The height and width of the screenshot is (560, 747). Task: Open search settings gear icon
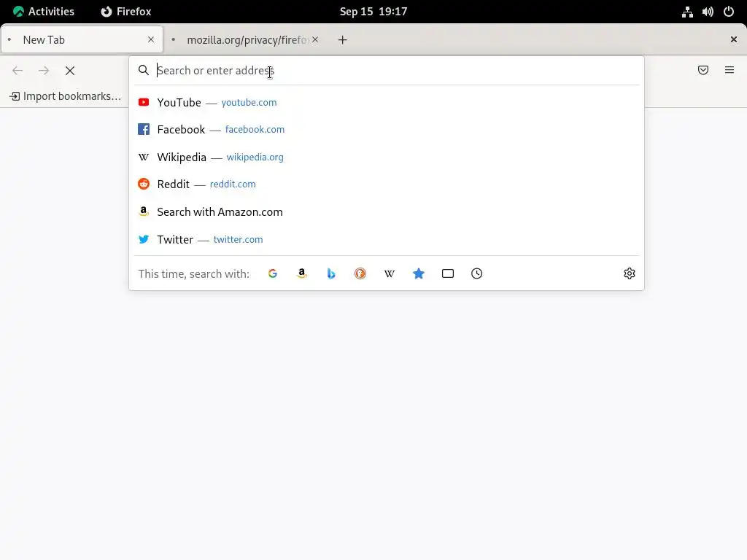click(630, 273)
